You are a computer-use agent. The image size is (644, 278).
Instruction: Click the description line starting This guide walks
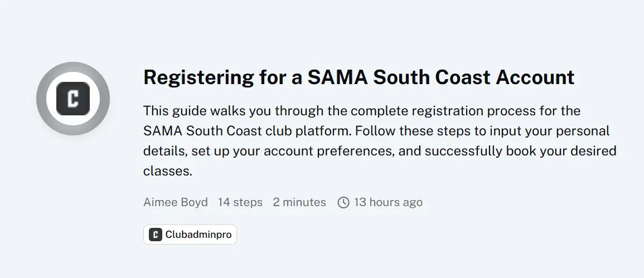(362, 111)
